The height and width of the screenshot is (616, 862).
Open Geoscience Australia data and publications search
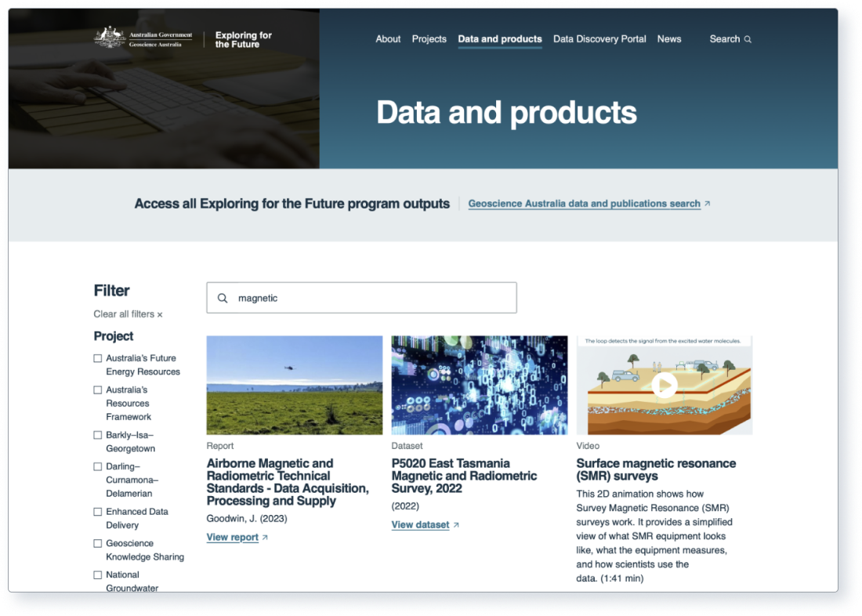[x=583, y=203]
